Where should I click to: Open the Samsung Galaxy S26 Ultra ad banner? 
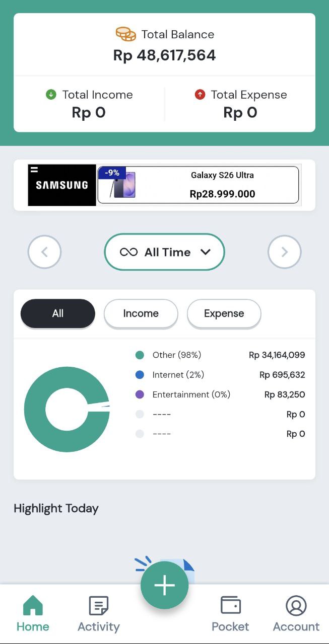(164, 185)
